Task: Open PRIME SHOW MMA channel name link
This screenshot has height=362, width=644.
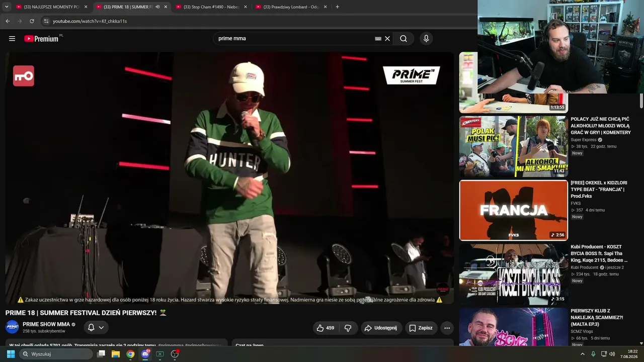Action: (x=46, y=324)
